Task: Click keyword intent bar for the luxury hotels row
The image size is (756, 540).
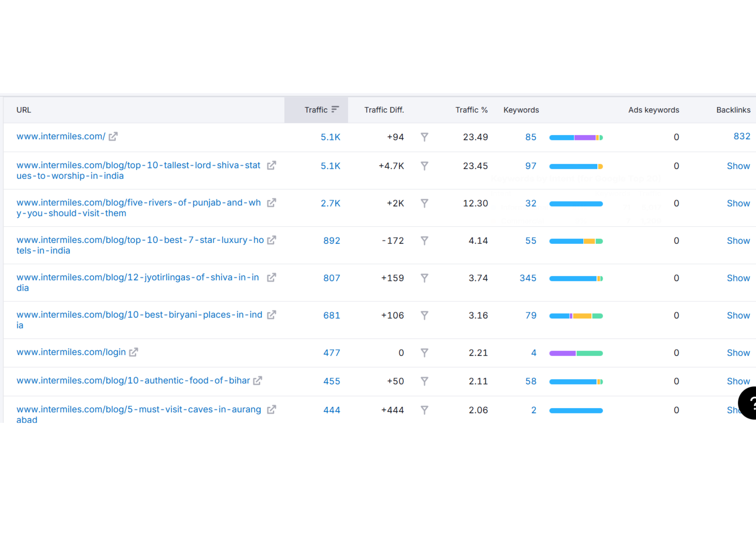Action: [576, 241]
